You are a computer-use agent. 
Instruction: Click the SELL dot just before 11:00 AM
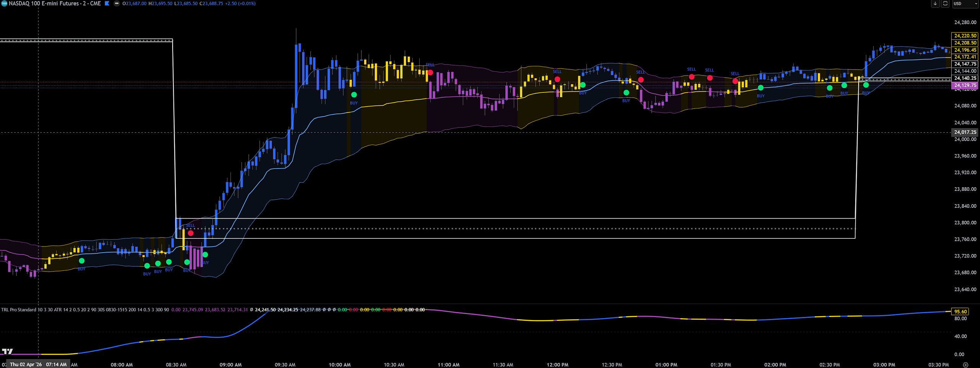[430, 72]
